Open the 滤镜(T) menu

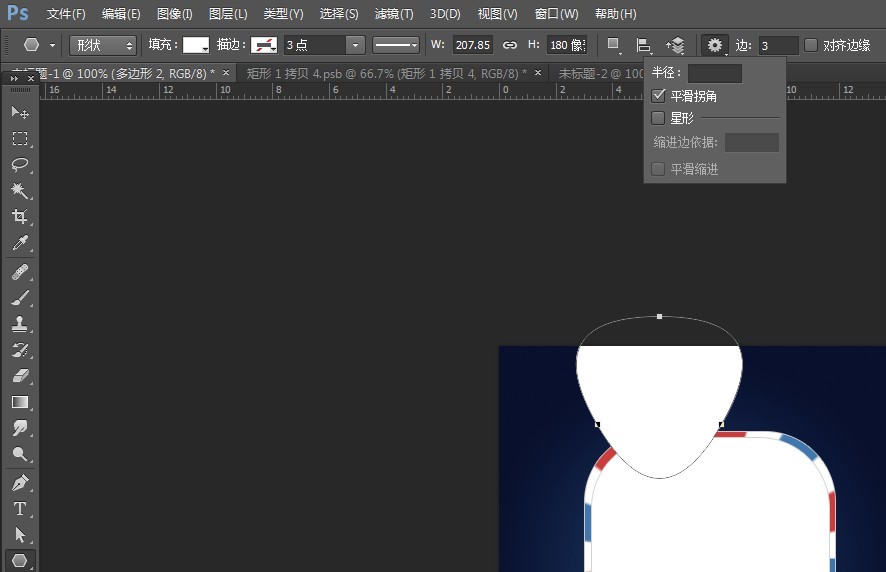coord(394,14)
